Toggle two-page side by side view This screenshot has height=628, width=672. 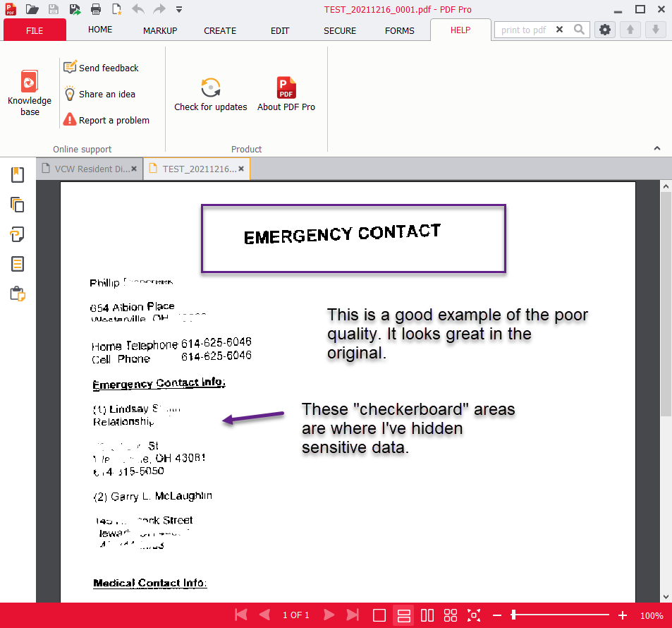pyautogui.click(x=427, y=615)
